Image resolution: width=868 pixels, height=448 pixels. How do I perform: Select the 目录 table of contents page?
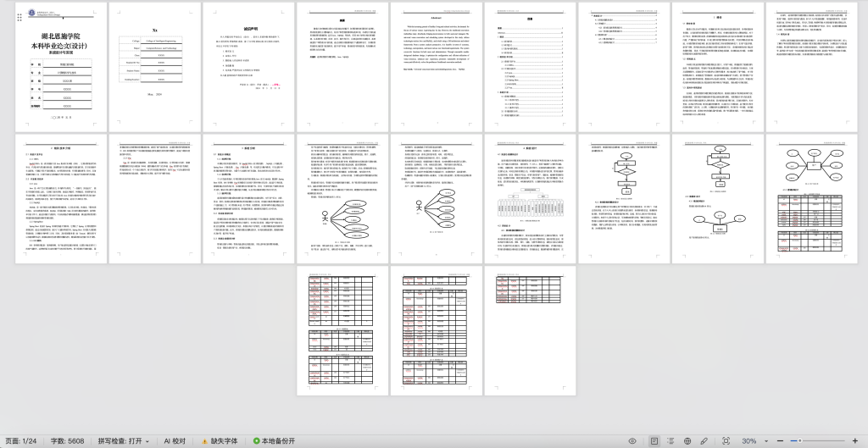tap(531, 67)
